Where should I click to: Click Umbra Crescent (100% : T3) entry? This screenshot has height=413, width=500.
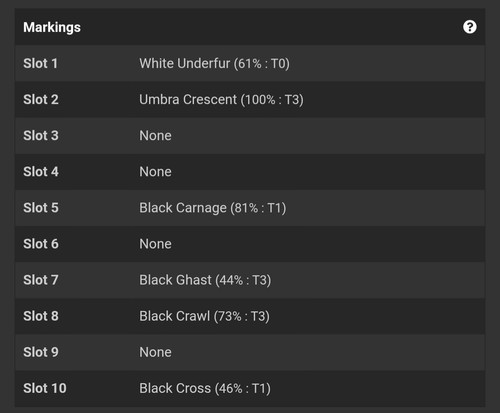[221, 99]
